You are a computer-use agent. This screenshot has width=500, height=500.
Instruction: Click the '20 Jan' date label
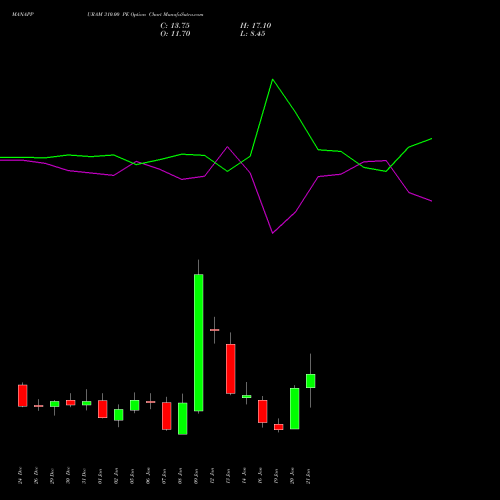292,476
